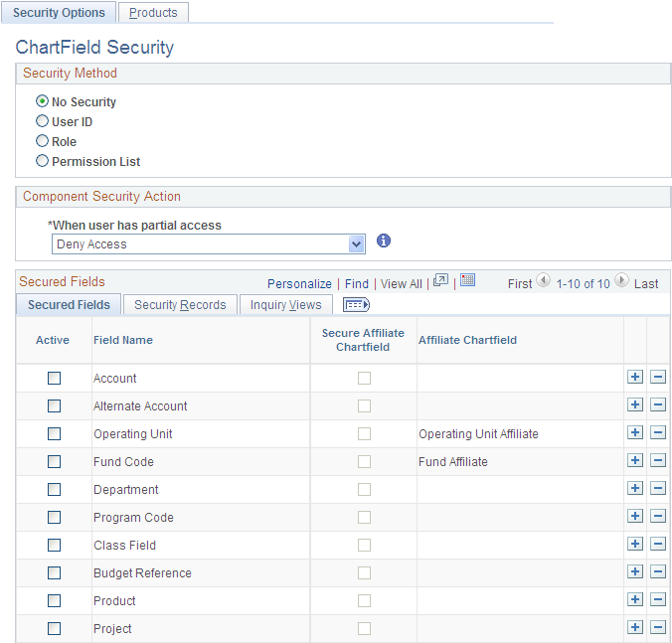Add a row after Project
This screenshot has width=672, height=643.
pyautogui.click(x=634, y=627)
